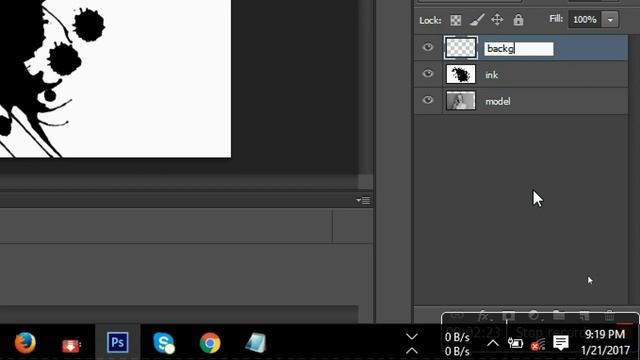Hide the ink layer

point(428,73)
